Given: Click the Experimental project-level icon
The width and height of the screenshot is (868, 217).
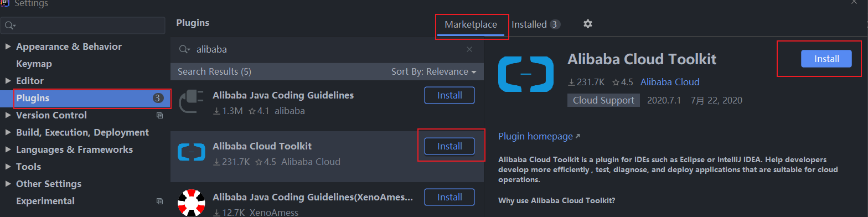Looking at the screenshot, I should tap(159, 201).
